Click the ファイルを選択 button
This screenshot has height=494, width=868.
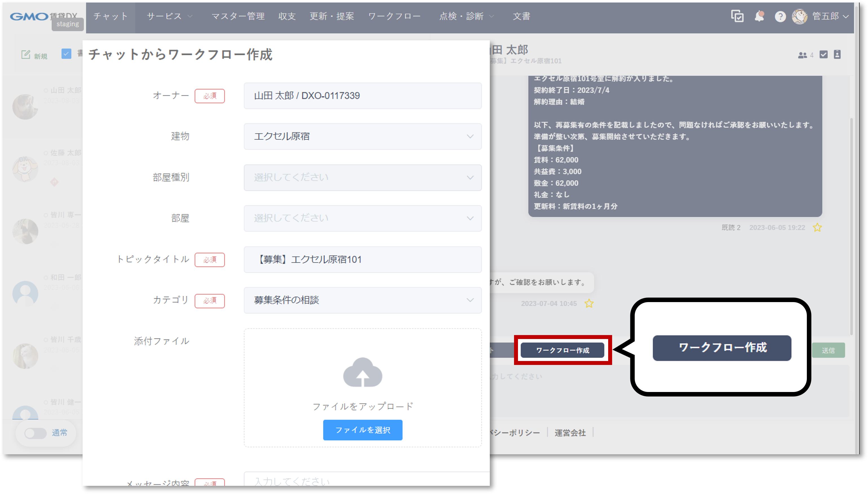pyautogui.click(x=363, y=430)
